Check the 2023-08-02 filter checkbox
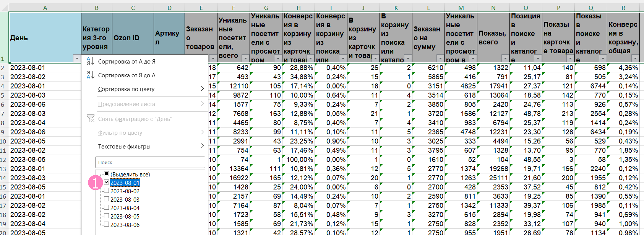The height and width of the screenshot is (235, 644). 107,191
